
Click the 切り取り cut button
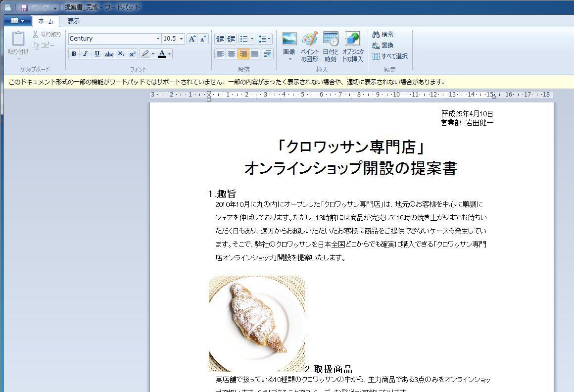[x=47, y=35]
